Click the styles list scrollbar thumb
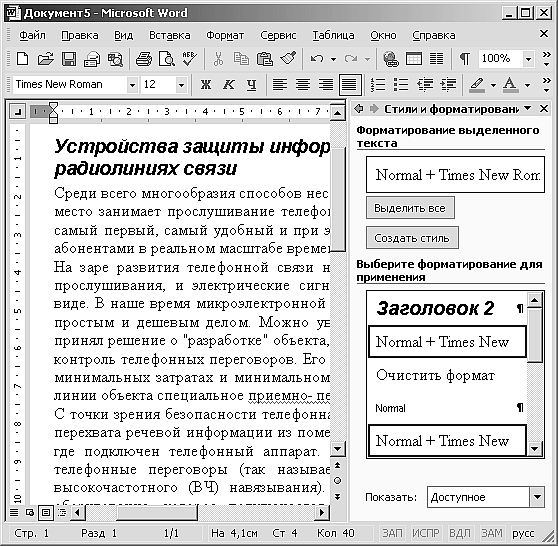The width and height of the screenshot is (558, 546). [x=535, y=335]
